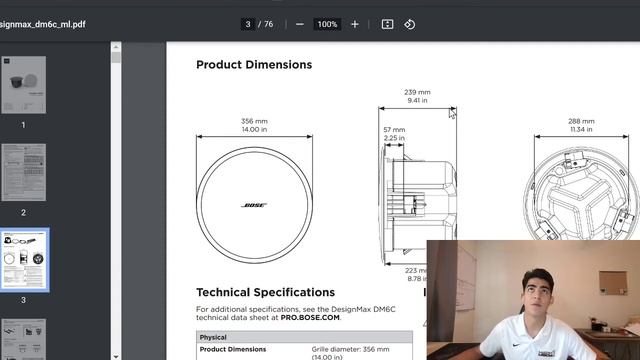Click the Grille diameter: 356 mm value

click(x=350, y=349)
